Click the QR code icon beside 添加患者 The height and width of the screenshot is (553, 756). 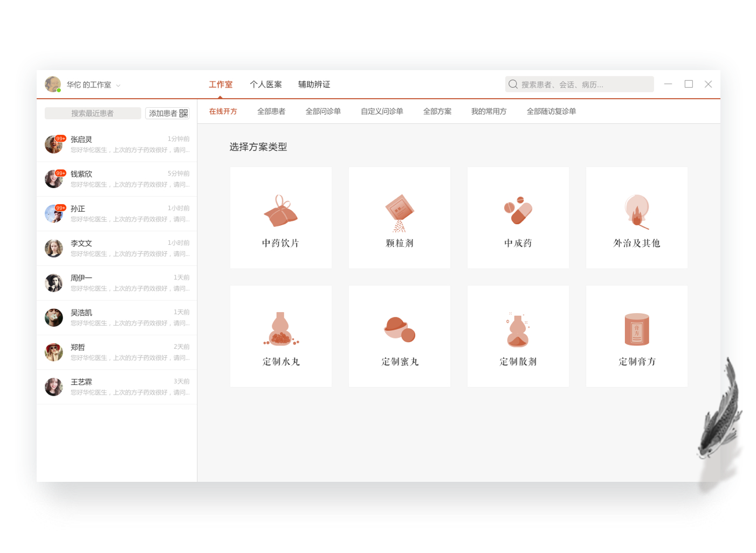click(184, 113)
